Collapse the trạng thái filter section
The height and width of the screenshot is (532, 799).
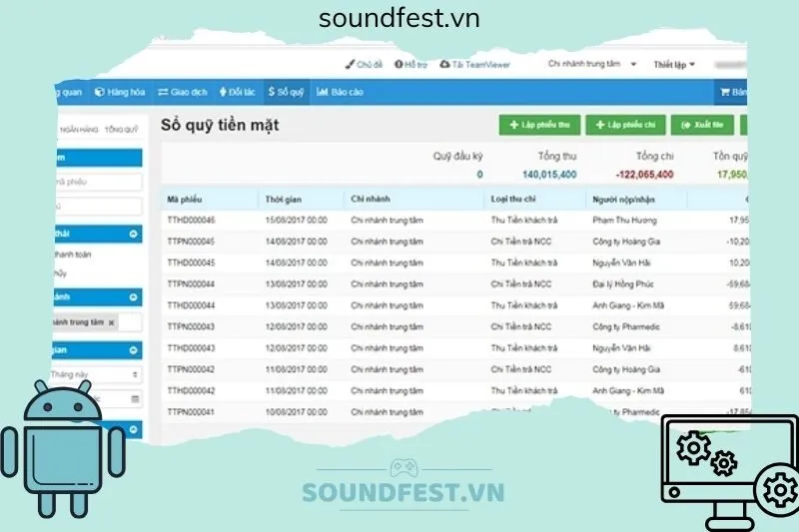(134, 235)
